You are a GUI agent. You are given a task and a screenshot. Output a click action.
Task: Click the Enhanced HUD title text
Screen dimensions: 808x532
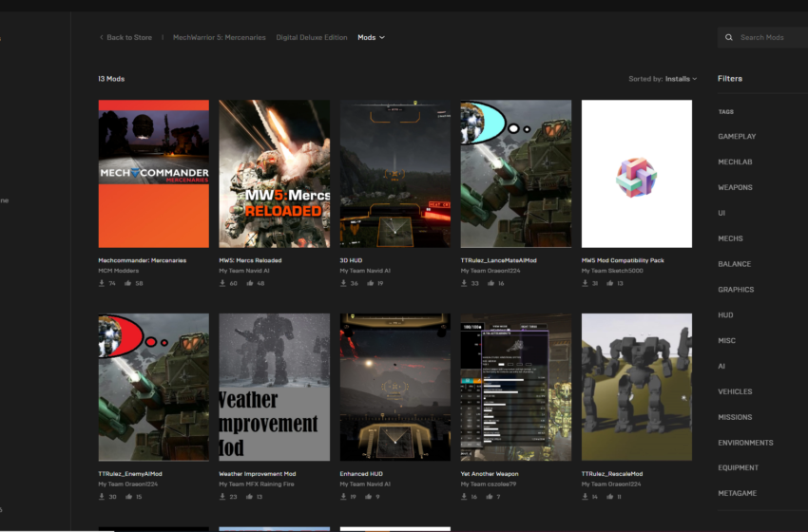point(361,474)
